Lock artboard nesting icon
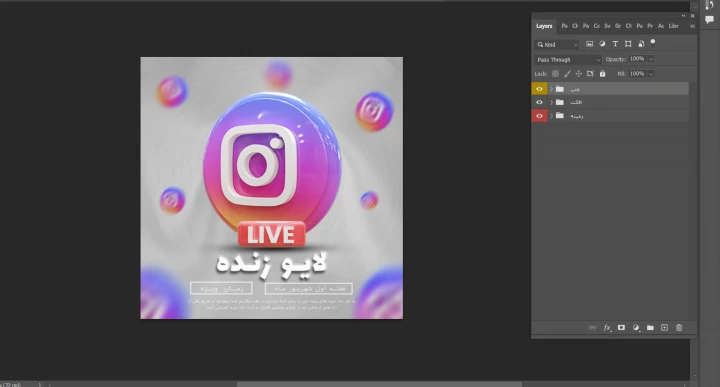 590,73
